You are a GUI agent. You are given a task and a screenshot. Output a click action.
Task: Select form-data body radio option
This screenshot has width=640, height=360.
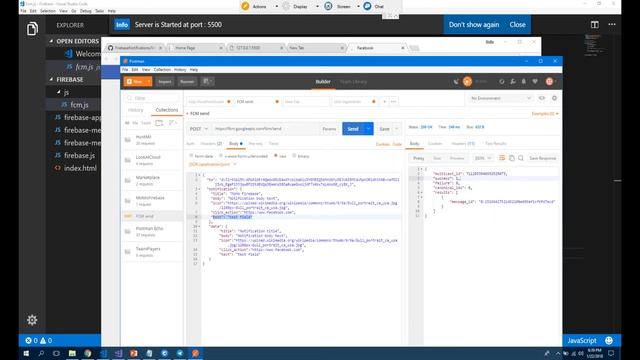point(191,156)
